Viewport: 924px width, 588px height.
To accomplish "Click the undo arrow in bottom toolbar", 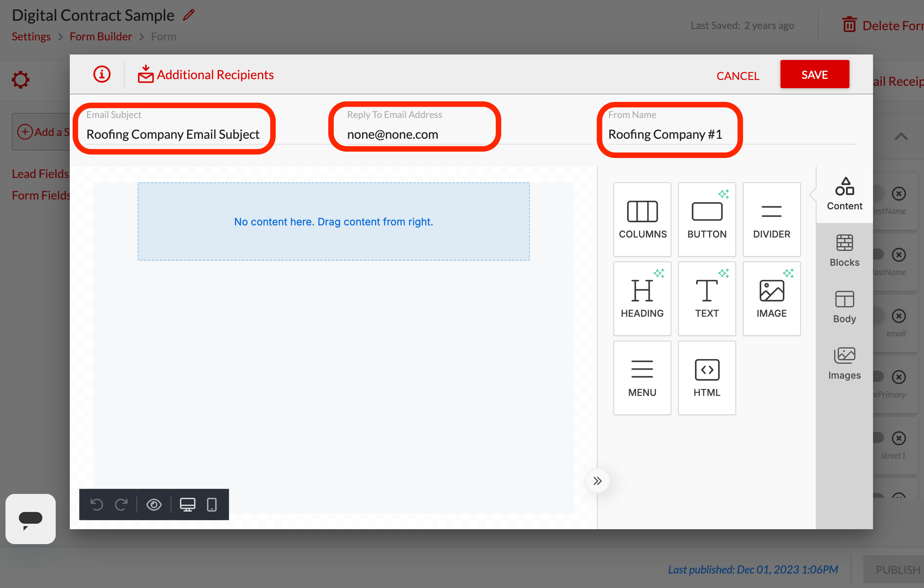I will (96, 505).
